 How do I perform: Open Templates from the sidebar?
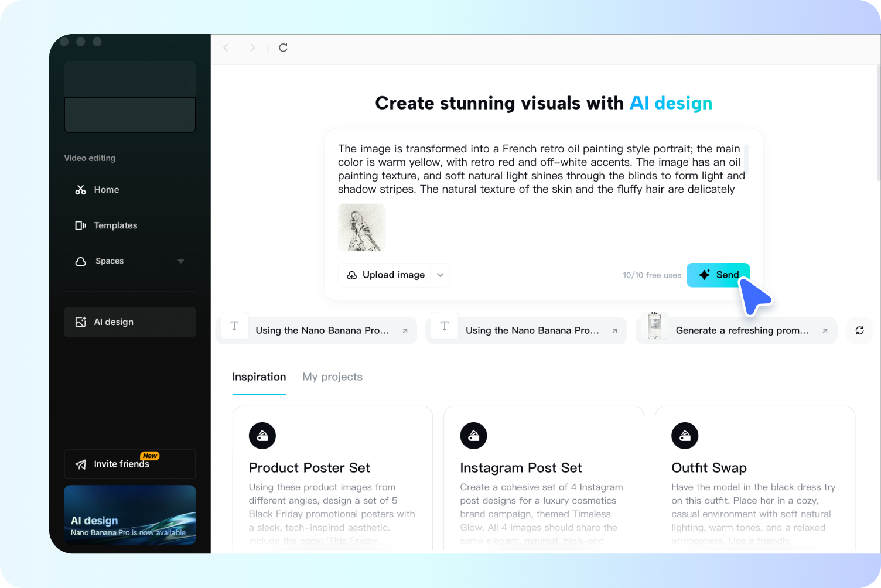pos(115,225)
